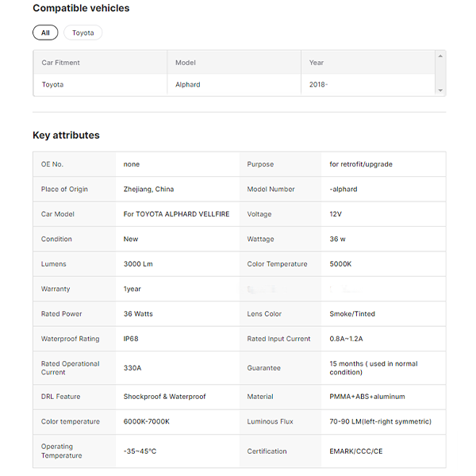Click the 15 months guarantee value
Image resolution: width=476 pixels, height=476 pixels.
[374, 368]
